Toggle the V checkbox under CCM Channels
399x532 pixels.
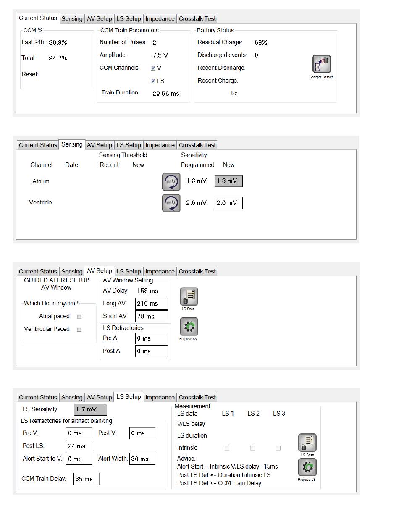pyautogui.click(x=153, y=68)
